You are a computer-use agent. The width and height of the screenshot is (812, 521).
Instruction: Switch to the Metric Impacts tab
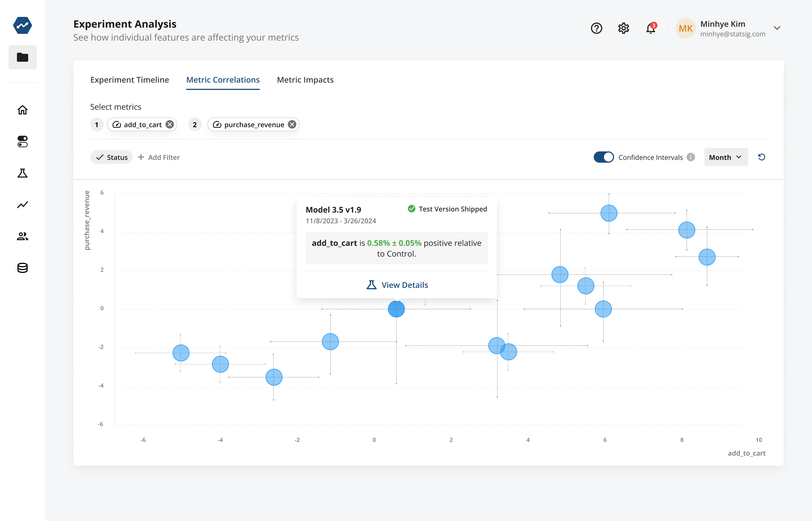tap(305, 80)
